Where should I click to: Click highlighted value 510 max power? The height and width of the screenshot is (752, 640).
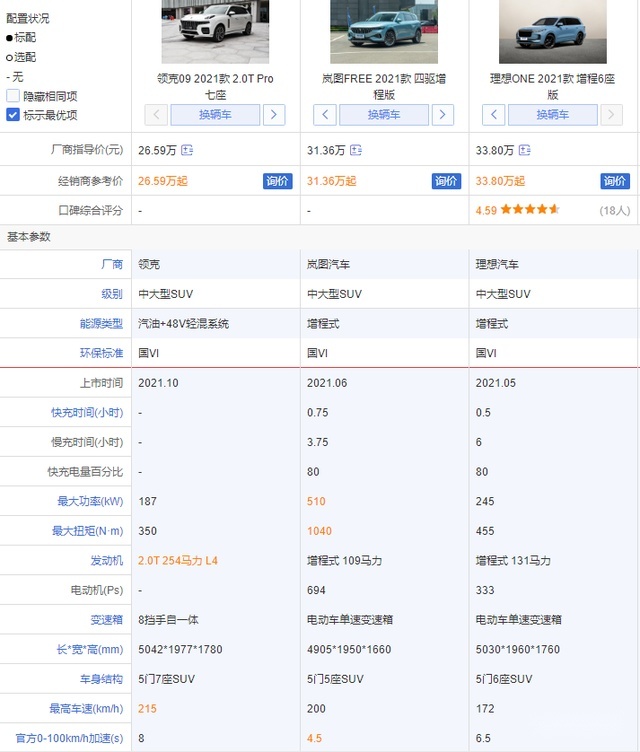(x=316, y=501)
